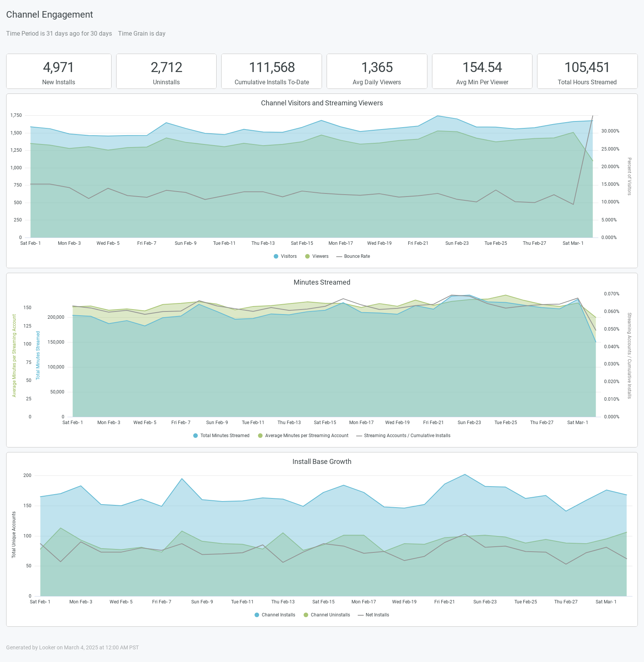
Task: Click the Streaming Accounts / Cumulative Installs axis label
Action: pyautogui.click(x=629, y=356)
